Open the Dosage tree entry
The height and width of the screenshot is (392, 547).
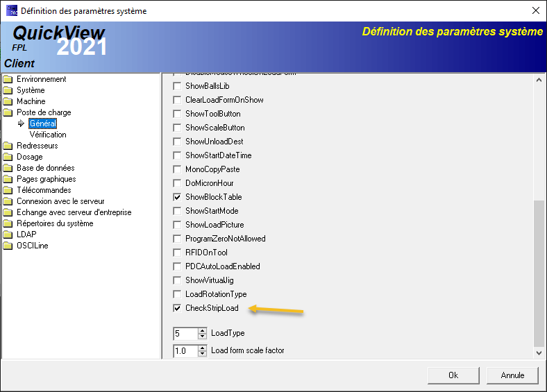coord(30,157)
